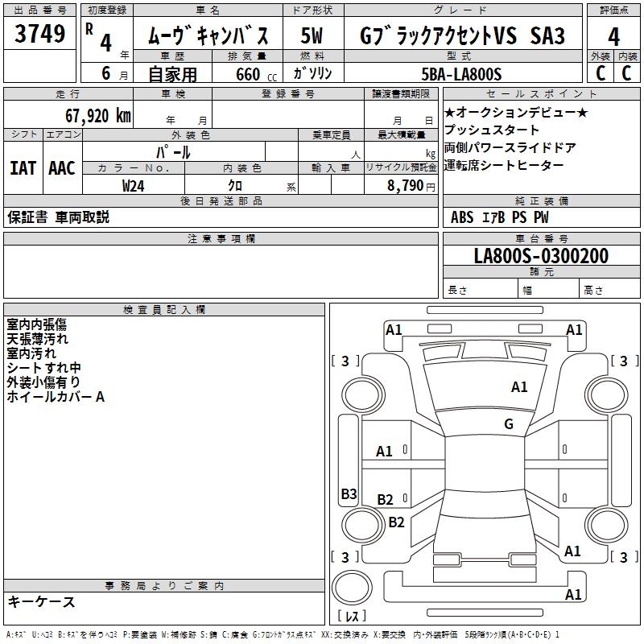Viewport: 644px width, 644px height.
Task: Click the lot number 3749
Action: coord(39,34)
